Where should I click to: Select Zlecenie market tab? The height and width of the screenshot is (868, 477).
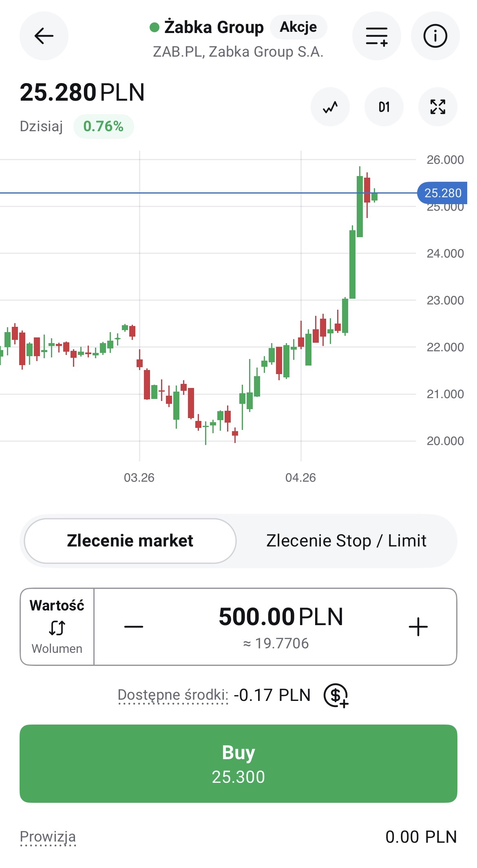pos(130,541)
